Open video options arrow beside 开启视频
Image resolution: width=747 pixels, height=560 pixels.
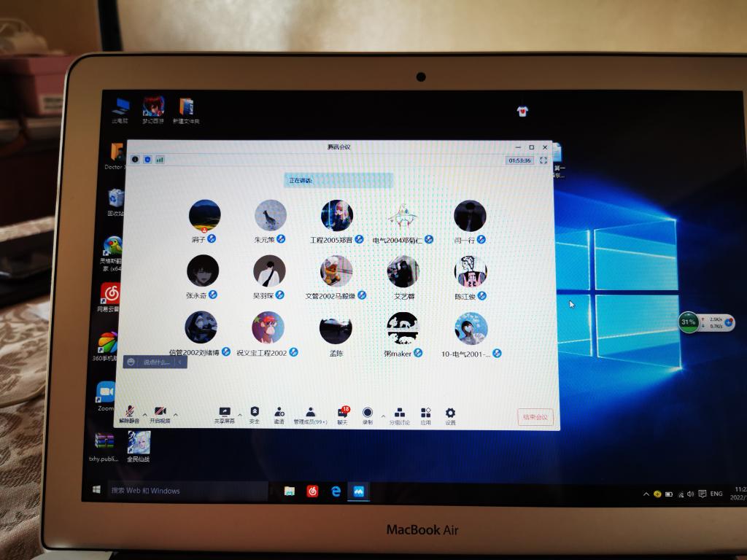click(x=176, y=415)
